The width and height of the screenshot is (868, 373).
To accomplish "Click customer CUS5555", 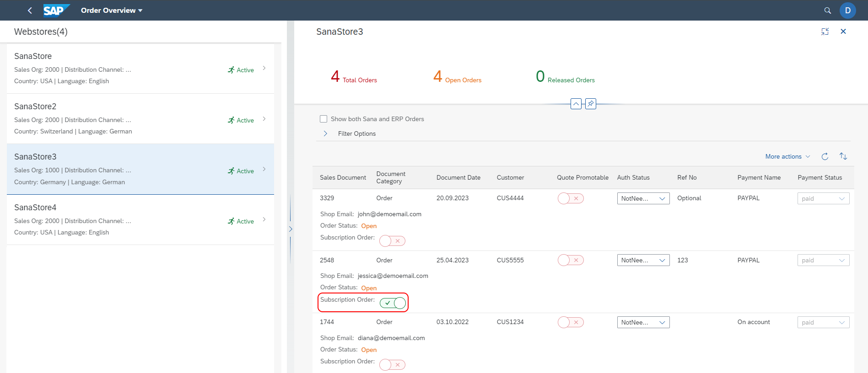I will 510,260.
